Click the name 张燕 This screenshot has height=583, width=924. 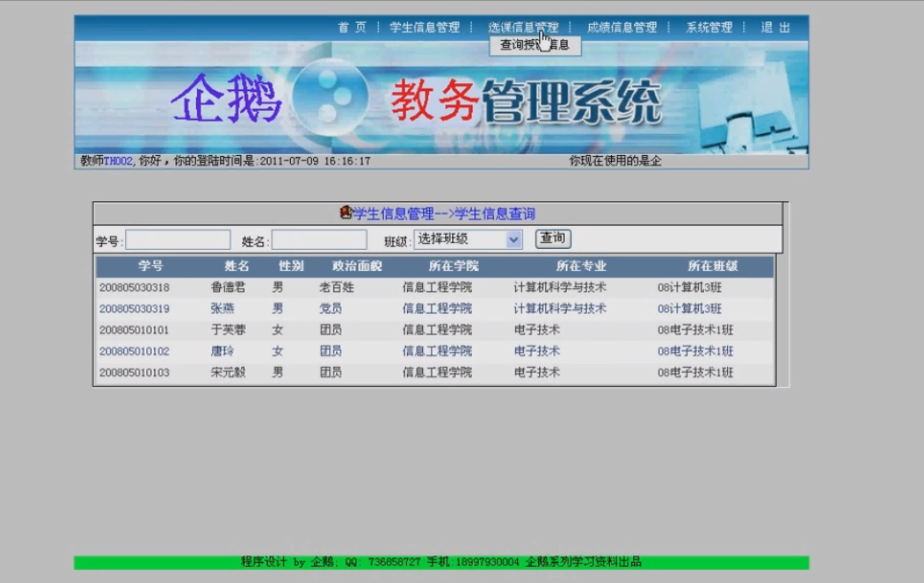coord(223,308)
